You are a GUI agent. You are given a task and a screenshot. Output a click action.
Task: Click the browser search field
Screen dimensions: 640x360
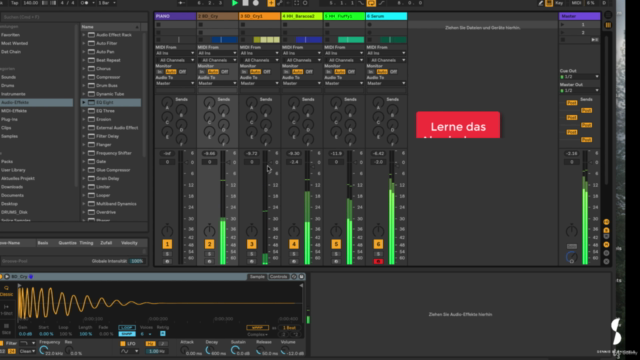[x=73, y=17]
